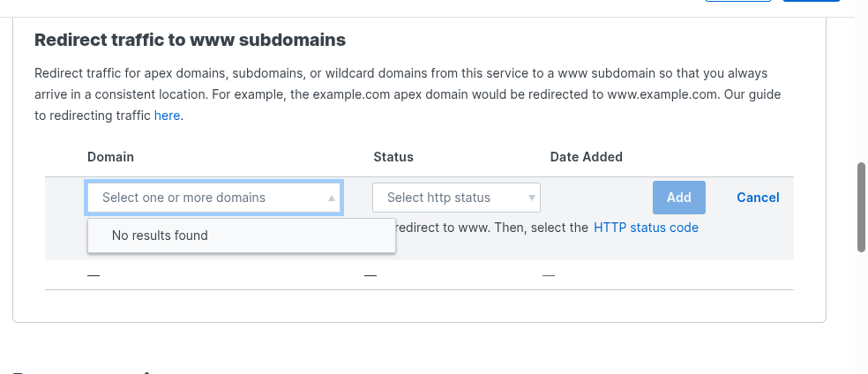This screenshot has width=868, height=374.
Task: Open the HTTP status code link
Action: [646, 228]
